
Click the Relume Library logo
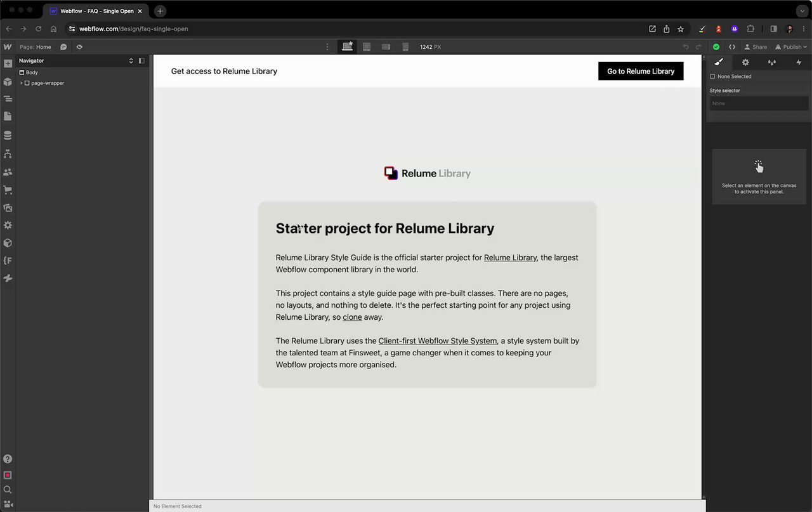[x=428, y=173]
